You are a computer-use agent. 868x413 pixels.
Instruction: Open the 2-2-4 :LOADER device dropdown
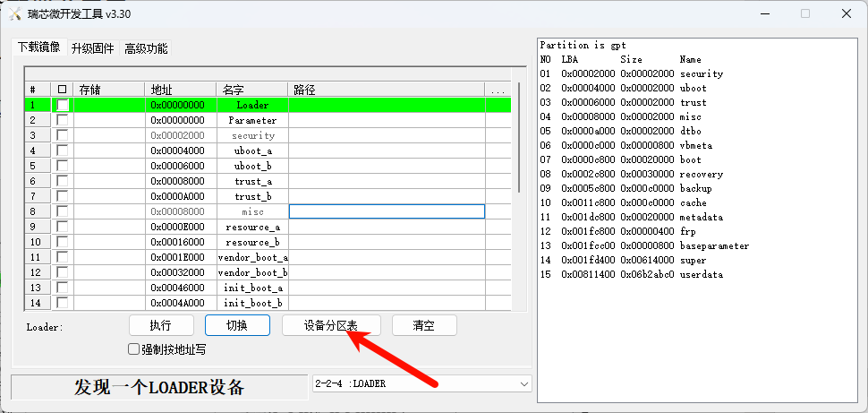[421, 383]
